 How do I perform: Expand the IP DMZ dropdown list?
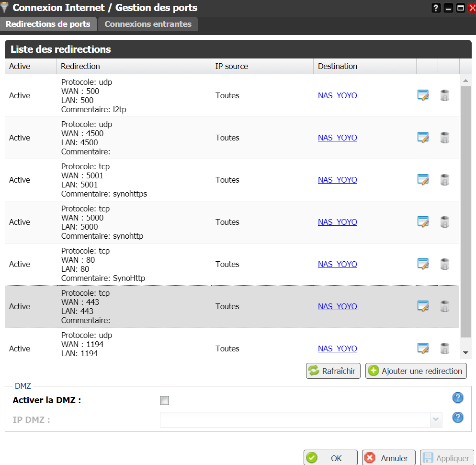click(435, 419)
